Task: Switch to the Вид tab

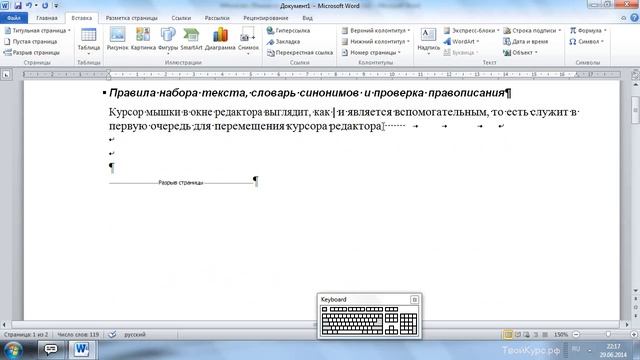Action: pos(307,18)
